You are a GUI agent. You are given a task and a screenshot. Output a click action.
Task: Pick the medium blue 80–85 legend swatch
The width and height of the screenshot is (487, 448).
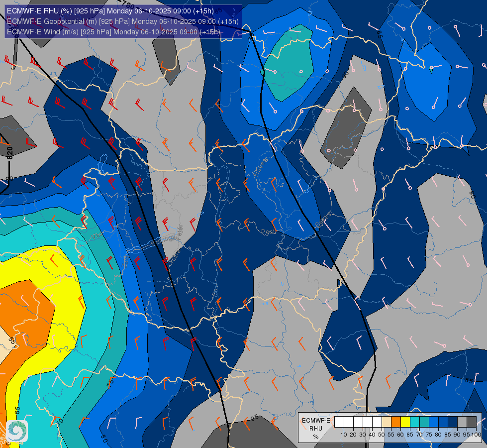(443, 422)
